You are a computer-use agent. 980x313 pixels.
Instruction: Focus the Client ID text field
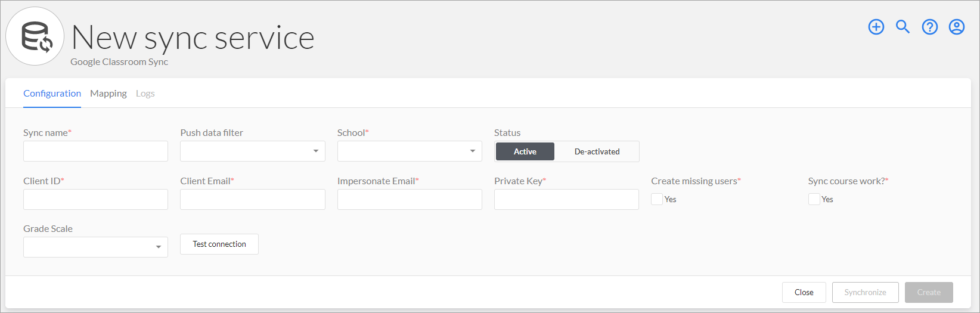tap(95, 199)
